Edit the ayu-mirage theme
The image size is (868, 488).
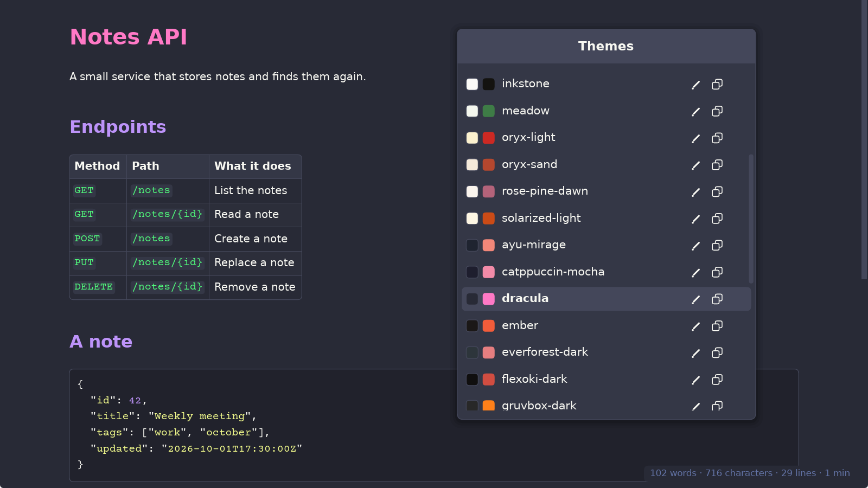pos(695,245)
